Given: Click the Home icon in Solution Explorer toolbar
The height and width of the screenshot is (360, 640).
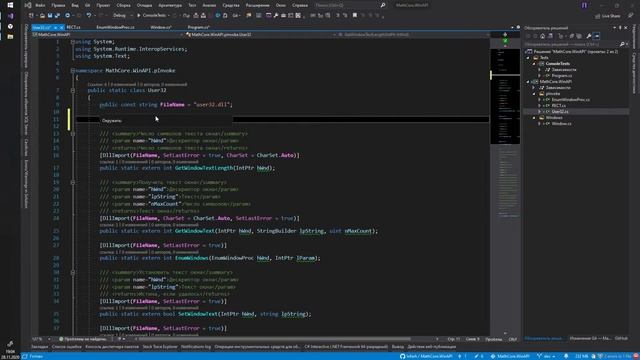Looking at the screenshot, I should 542,36.
